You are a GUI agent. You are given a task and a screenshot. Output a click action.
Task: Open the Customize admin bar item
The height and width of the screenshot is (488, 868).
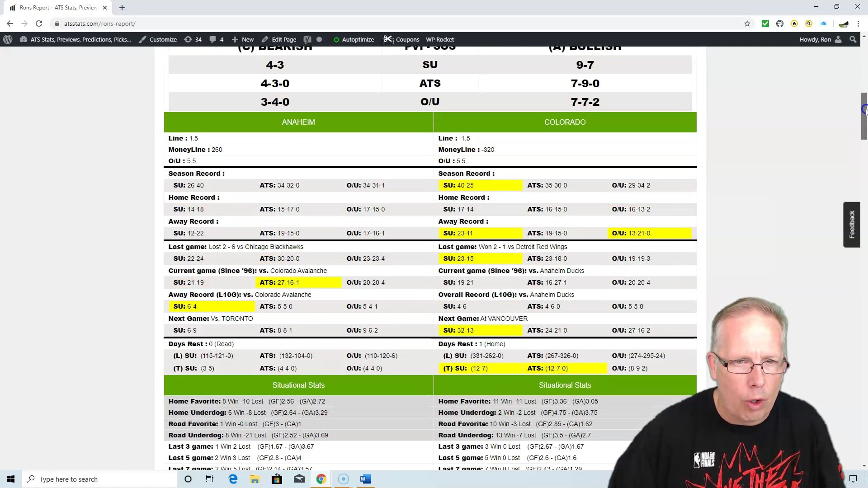[x=158, y=39]
